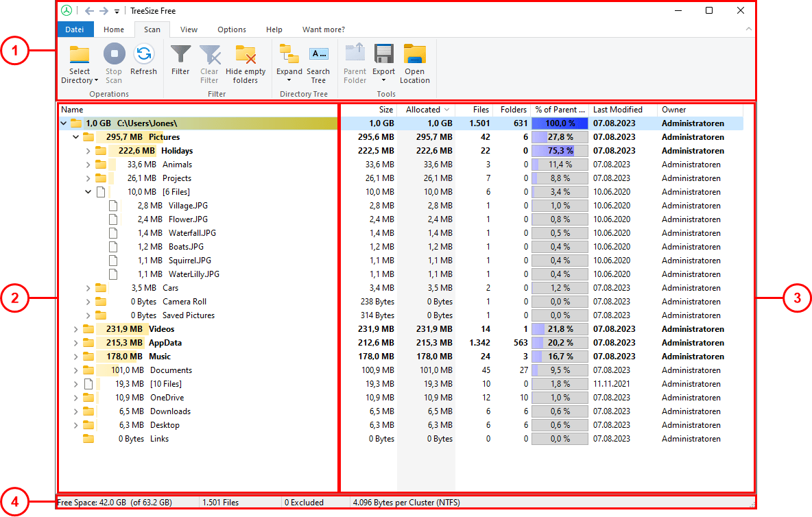The image size is (812, 517).
Task: Click the Free Space status bar entry
Action: click(115, 503)
